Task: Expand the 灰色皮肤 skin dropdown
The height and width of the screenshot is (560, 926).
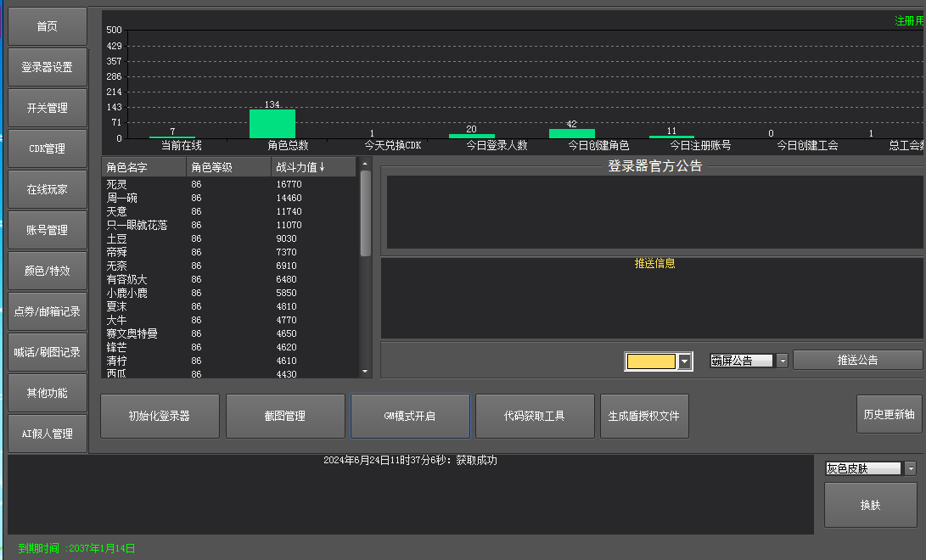Action: tap(911, 468)
